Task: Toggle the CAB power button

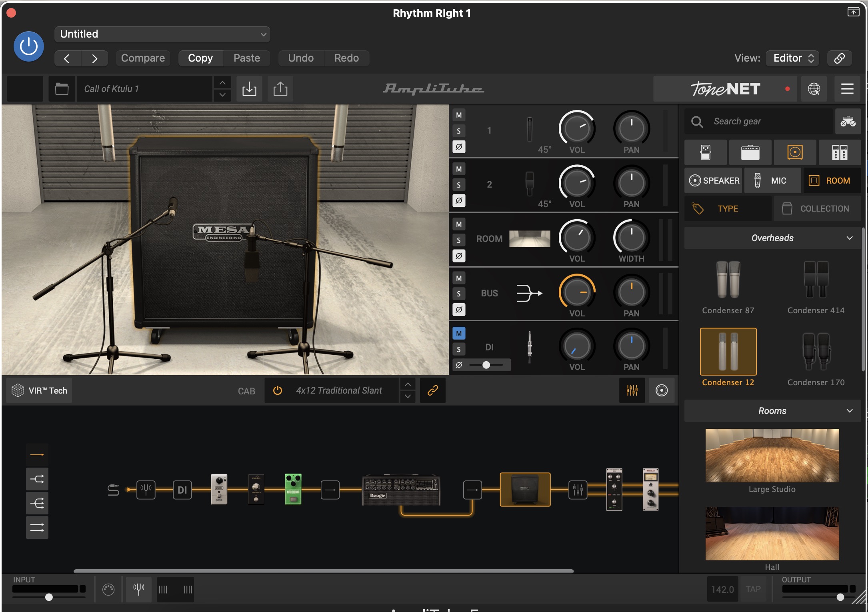Action: (x=277, y=390)
